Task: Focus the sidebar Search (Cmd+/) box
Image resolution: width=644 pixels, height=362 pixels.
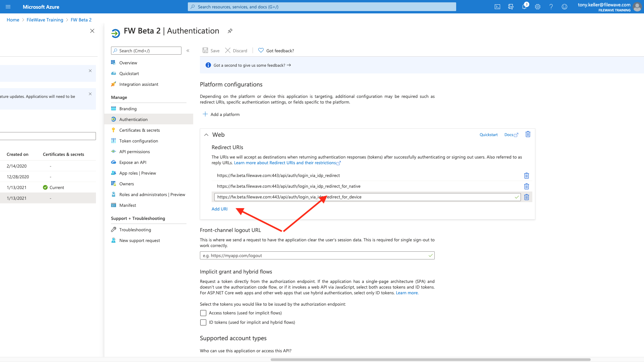Action: [146, 51]
